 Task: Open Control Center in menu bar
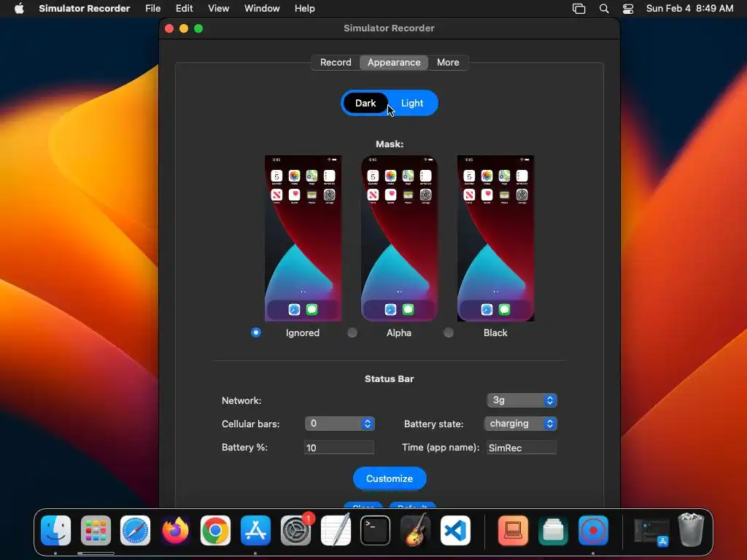tap(628, 9)
